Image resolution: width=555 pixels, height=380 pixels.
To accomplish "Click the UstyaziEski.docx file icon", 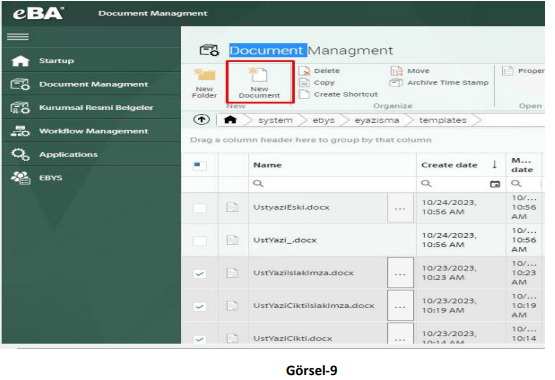I will (x=232, y=207).
